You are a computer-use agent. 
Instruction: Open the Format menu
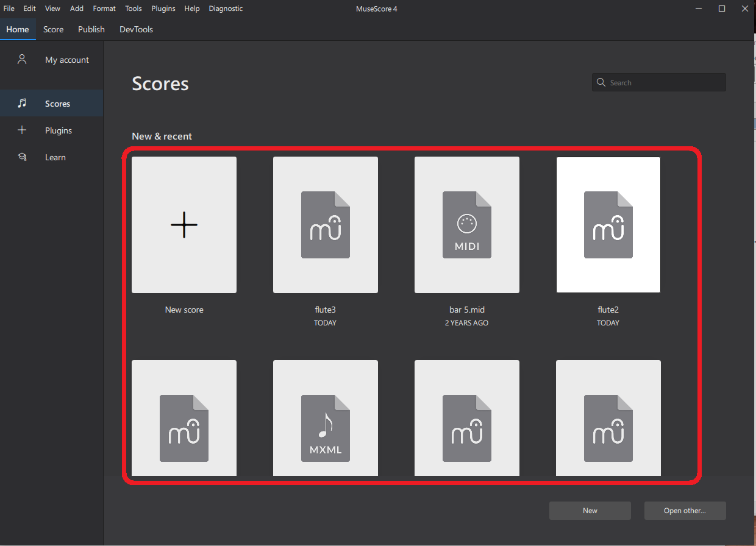pyautogui.click(x=104, y=8)
